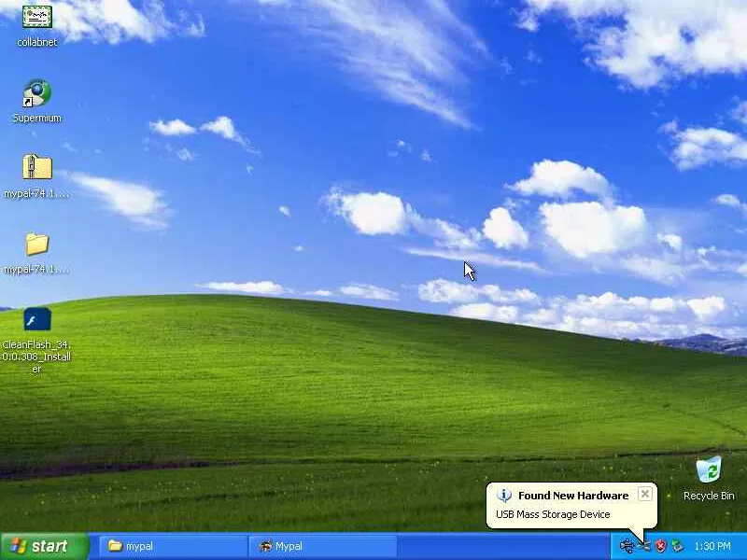Click the 'USB Mass Storage Device' balloon text
747x560 pixels.
point(553,514)
